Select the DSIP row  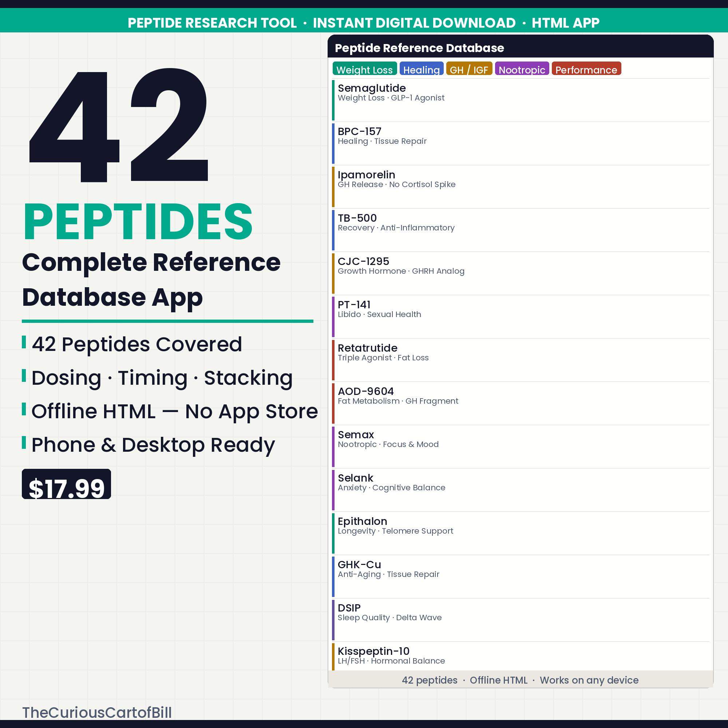[x=521, y=620]
